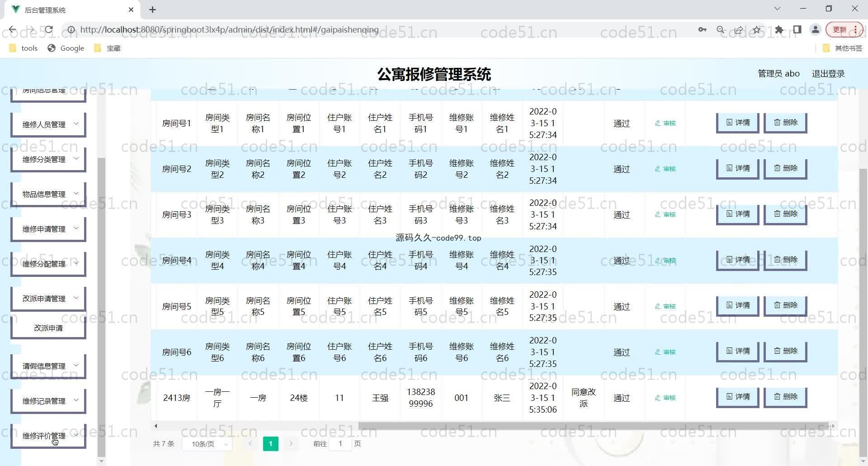868x466 pixels.
Task: Collapse the 改派申请管理 menu
Action: click(48, 299)
